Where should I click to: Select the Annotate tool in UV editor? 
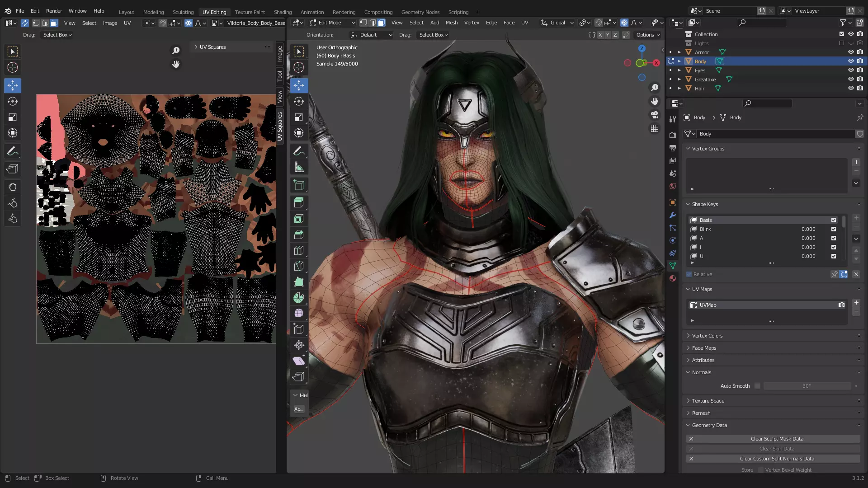[13, 151]
